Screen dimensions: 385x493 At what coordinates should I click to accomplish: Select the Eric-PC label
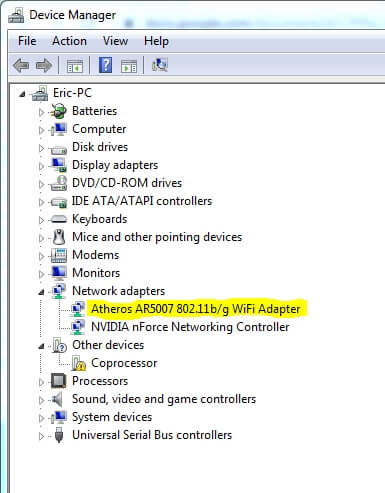point(72,93)
